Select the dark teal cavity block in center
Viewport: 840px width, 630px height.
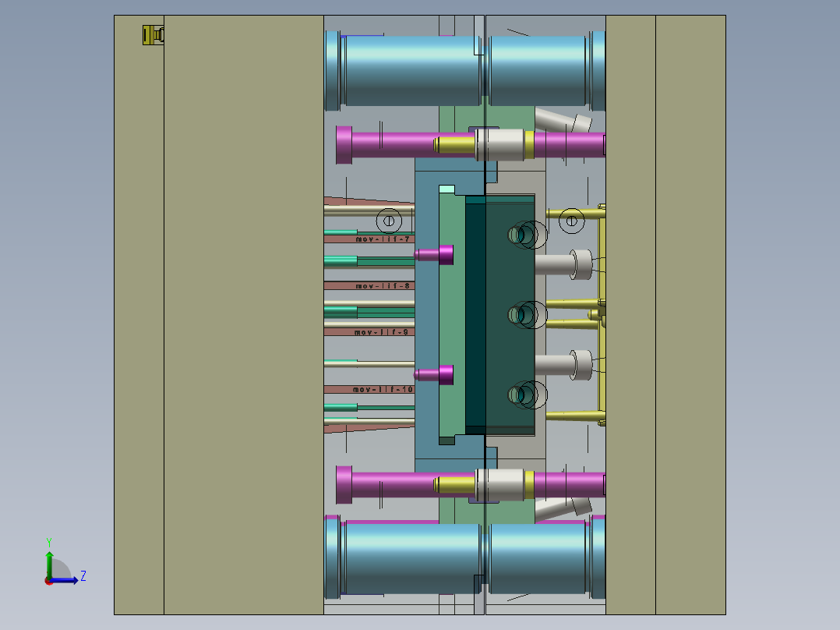(499, 315)
